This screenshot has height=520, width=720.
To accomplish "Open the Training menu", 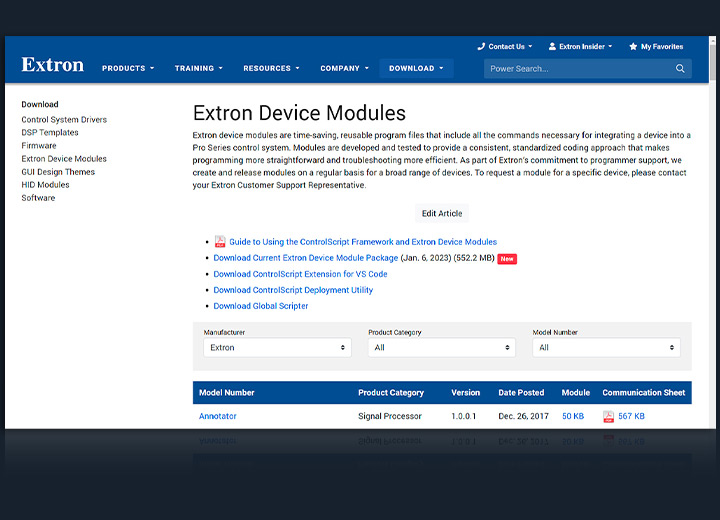I will coord(198,68).
